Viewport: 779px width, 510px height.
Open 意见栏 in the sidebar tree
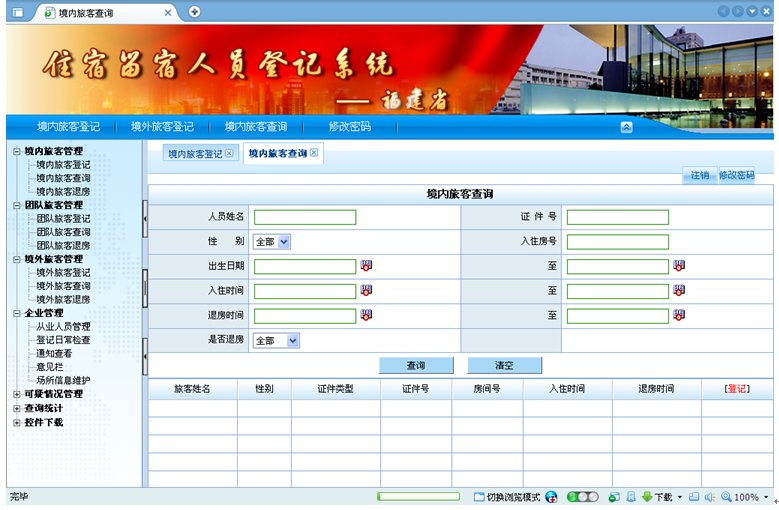[50, 366]
